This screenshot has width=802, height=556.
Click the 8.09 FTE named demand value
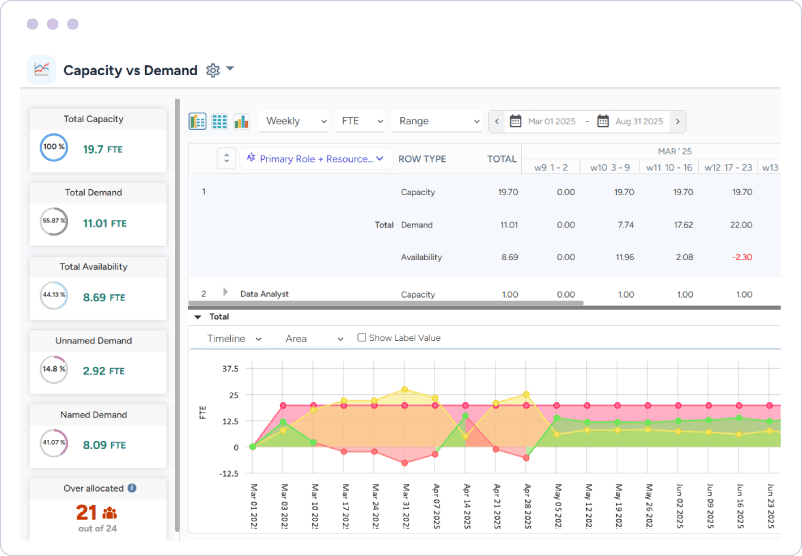(104, 445)
